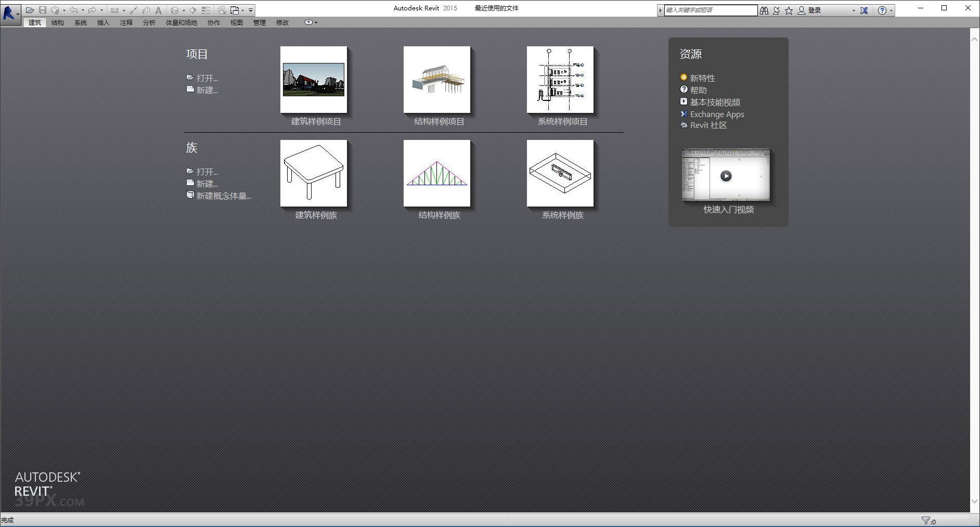Open a file using the Open icon
The height and width of the screenshot is (527, 980).
coord(30,10)
